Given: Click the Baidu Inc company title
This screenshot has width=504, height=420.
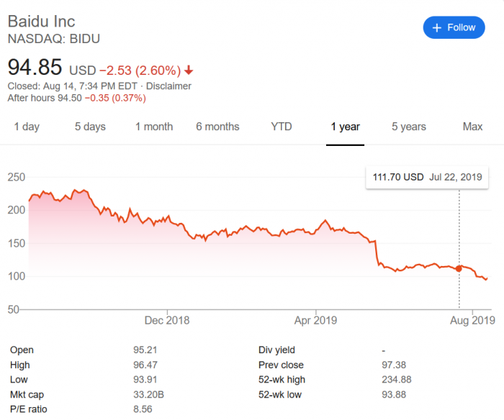Looking at the screenshot, I should click(x=41, y=22).
